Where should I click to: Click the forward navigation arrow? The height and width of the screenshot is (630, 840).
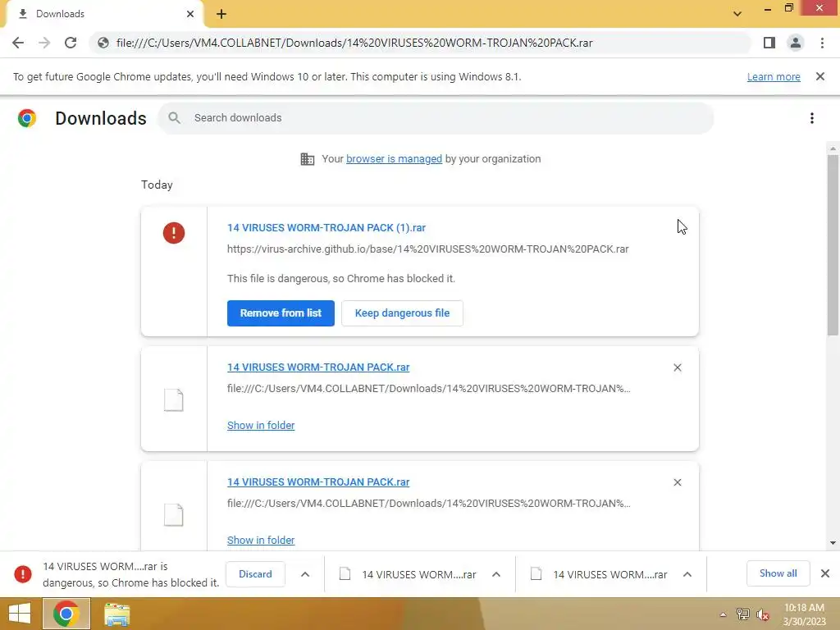click(x=44, y=43)
